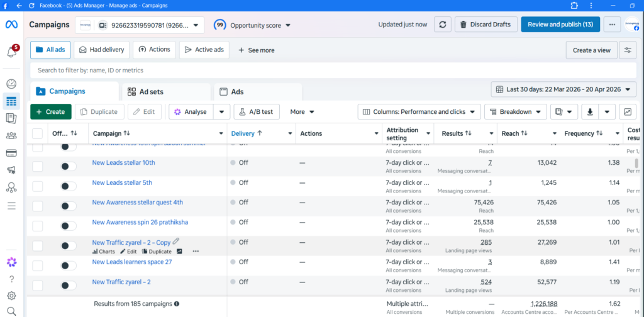Viewport: 644px width, 317px height.
Task: Open the charts panel icon at toolbar right
Action: tap(627, 112)
